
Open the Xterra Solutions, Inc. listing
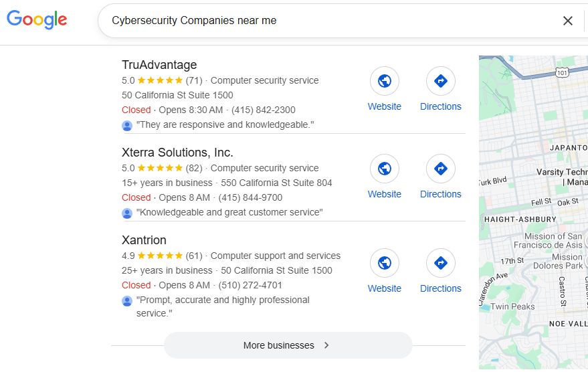[x=177, y=153]
